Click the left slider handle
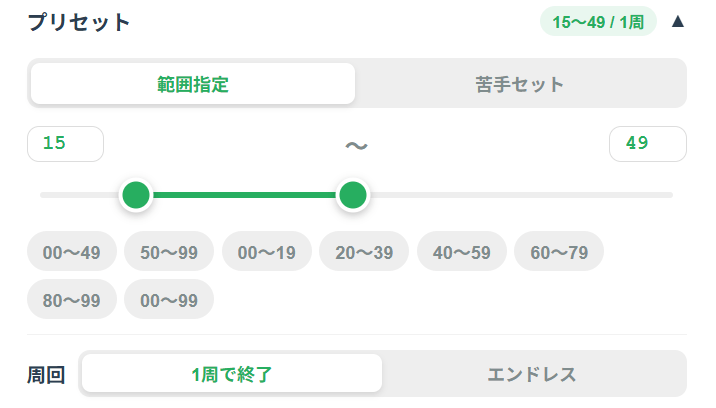 click(x=135, y=195)
